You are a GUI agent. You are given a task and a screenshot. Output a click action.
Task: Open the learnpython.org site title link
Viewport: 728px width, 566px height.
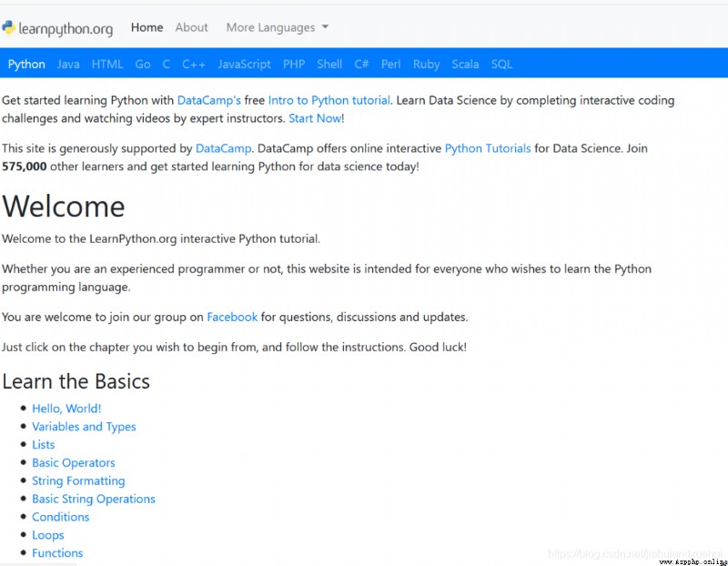(x=66, y=29)
